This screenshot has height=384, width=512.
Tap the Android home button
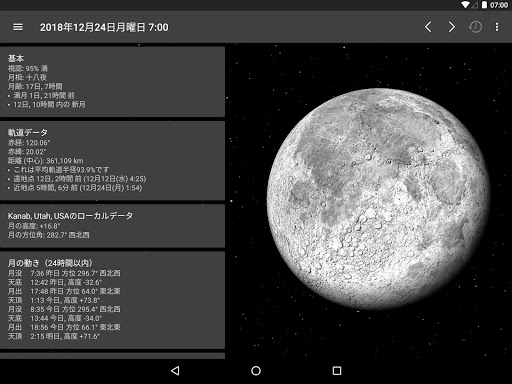point(256,371)
